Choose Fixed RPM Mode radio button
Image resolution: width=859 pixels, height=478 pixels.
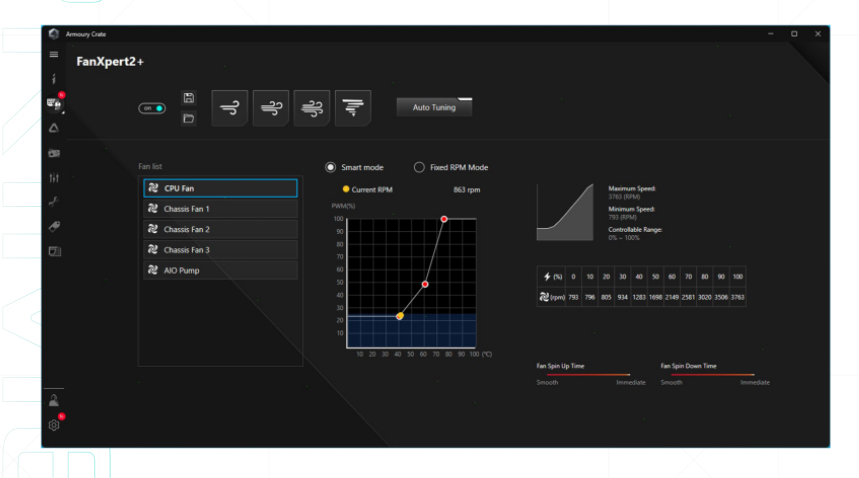pyautogui.click(x=419, y=167)
